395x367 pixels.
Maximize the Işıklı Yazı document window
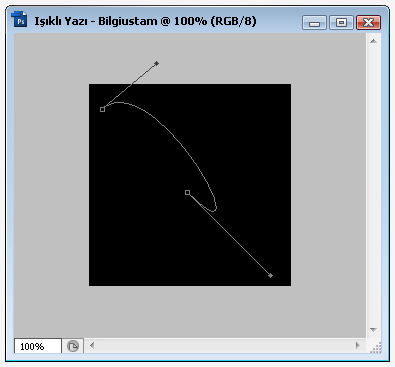pos(341,23)
